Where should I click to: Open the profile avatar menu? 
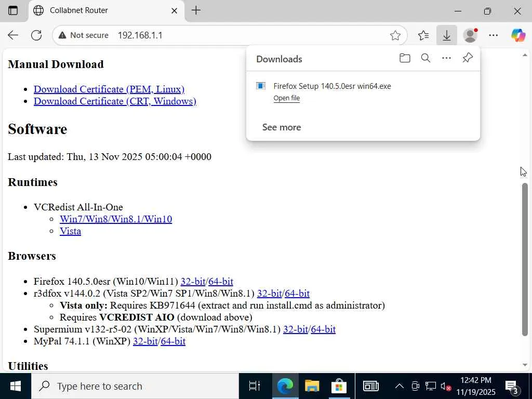coord(470,35)
